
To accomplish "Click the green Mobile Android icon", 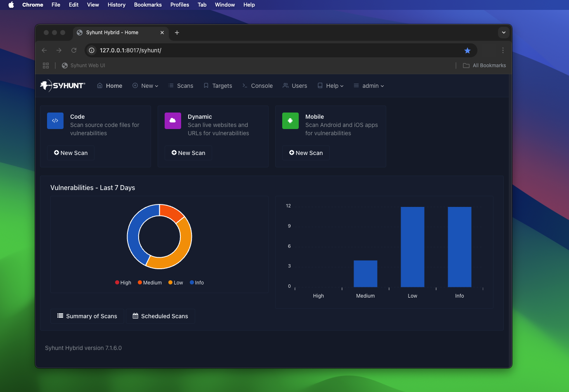I will coord(290,121).
